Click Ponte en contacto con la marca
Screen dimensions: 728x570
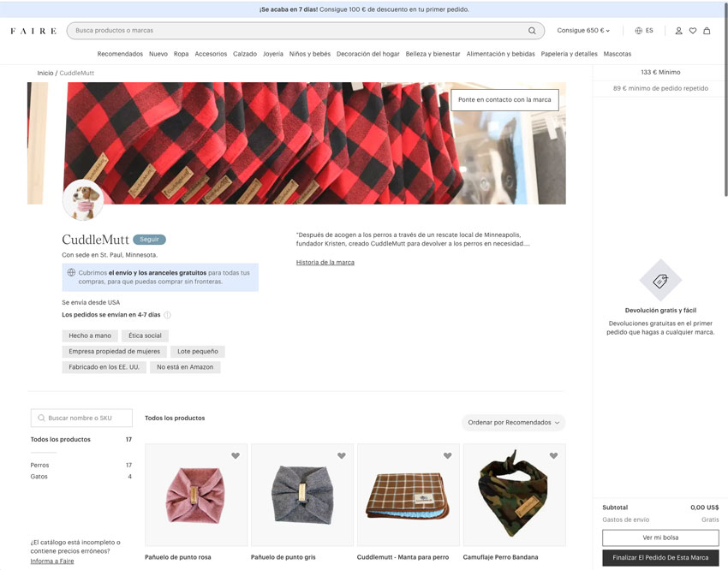[504, 100]
